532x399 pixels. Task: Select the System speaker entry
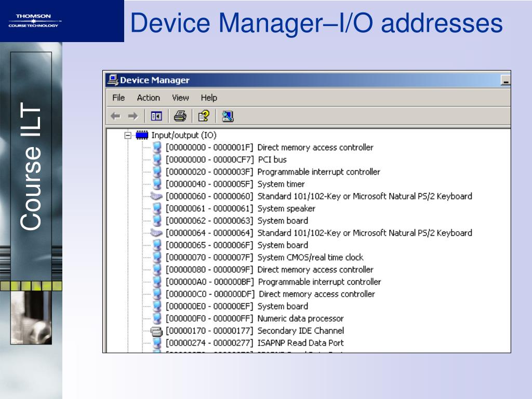click(241, 208)
